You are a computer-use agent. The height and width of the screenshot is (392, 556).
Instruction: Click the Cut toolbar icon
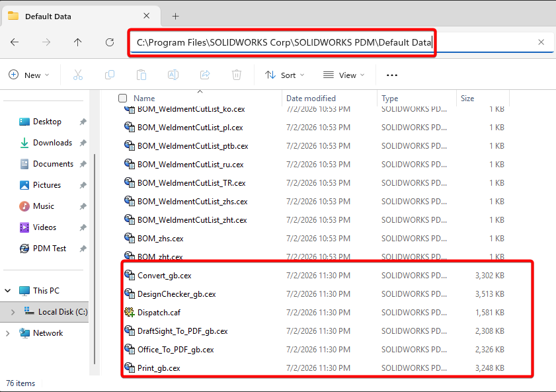[78, 75]
